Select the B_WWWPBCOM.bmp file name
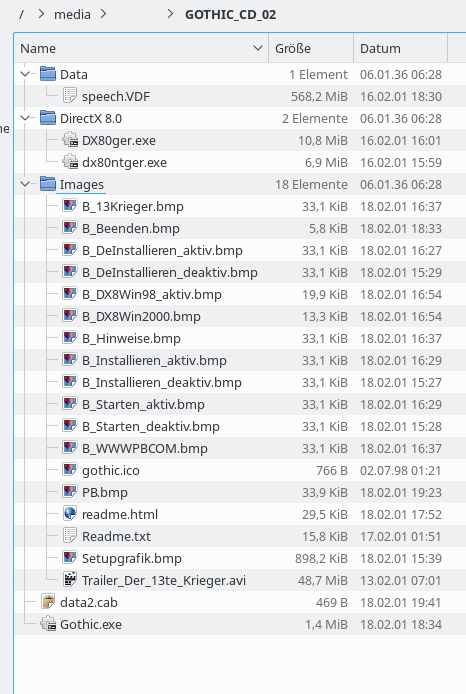Image resolution: width=466 pixels, height=694 pixels. [145, 448]
